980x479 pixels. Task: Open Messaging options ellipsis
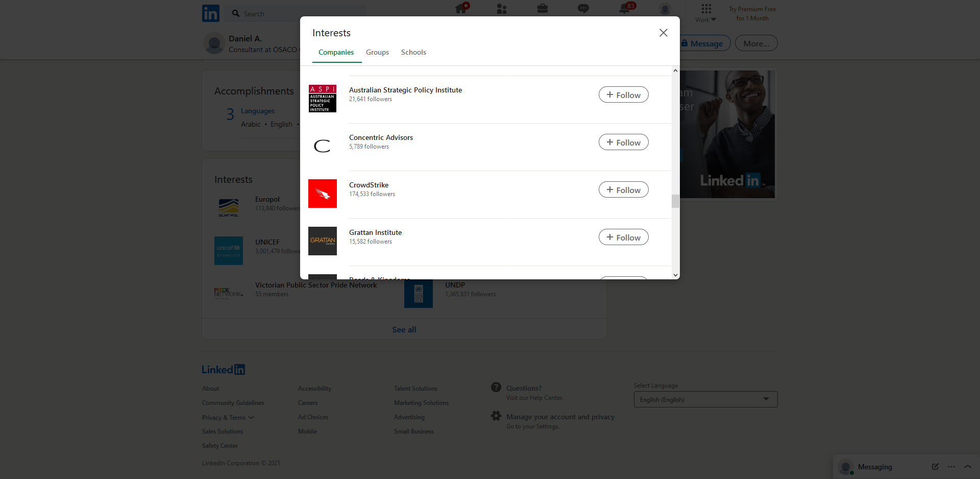point(951,467)
